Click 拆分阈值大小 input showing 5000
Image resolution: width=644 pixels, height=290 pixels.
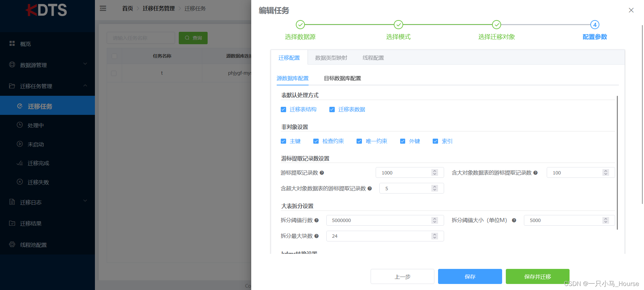(570, 220)
